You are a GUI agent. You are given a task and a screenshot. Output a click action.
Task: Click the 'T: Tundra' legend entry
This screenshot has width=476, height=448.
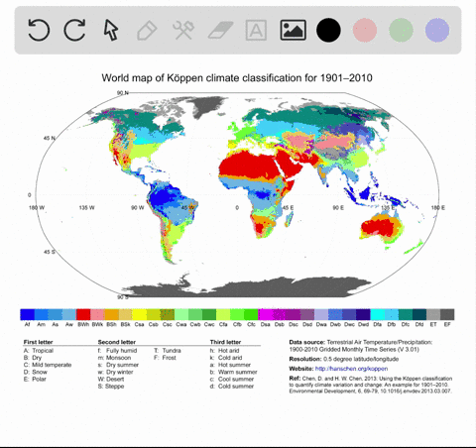(168, 351)
